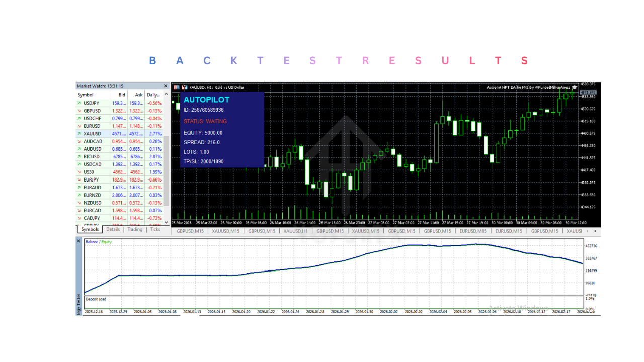Click the bar-chart icon beside the XAUUSD title

click(x=184, y=87)
